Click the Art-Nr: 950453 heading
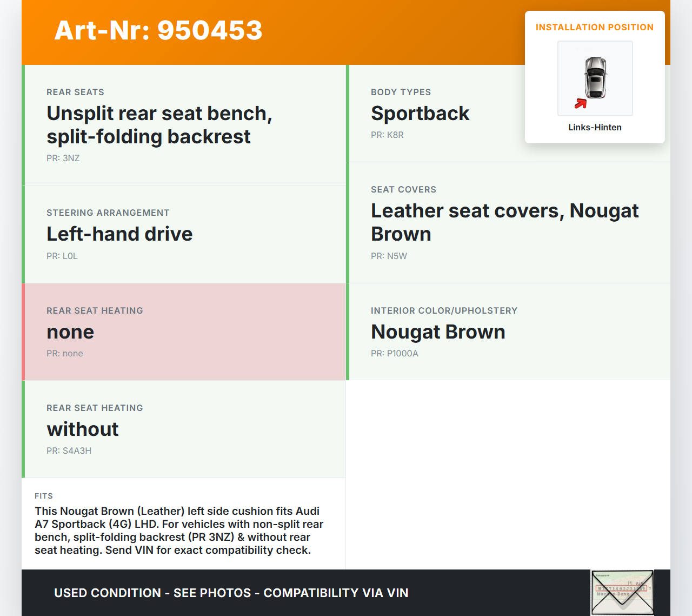This screenshot has height=616, width=692. (x=158, y=30)
